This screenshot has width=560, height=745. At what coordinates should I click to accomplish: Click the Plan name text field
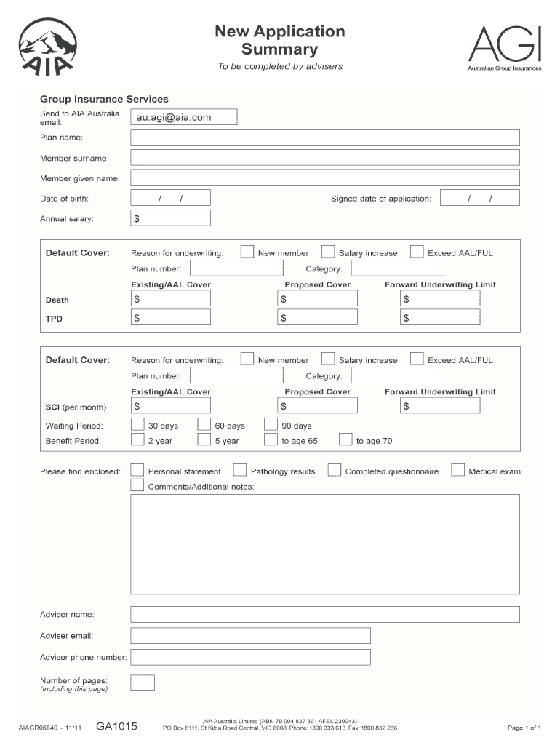(x=324, y=137)
